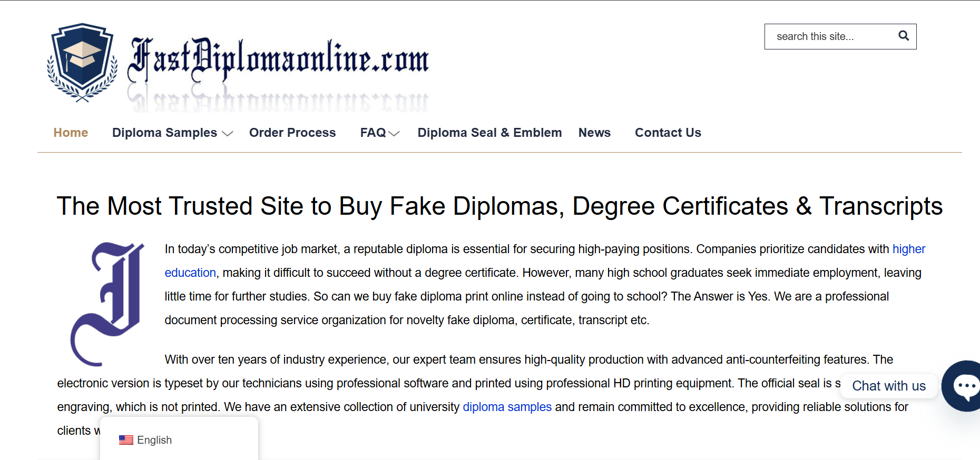Click the decorative drop cap letter image
This screenshot has height=460, width=980.
click(x=108, y=304)
